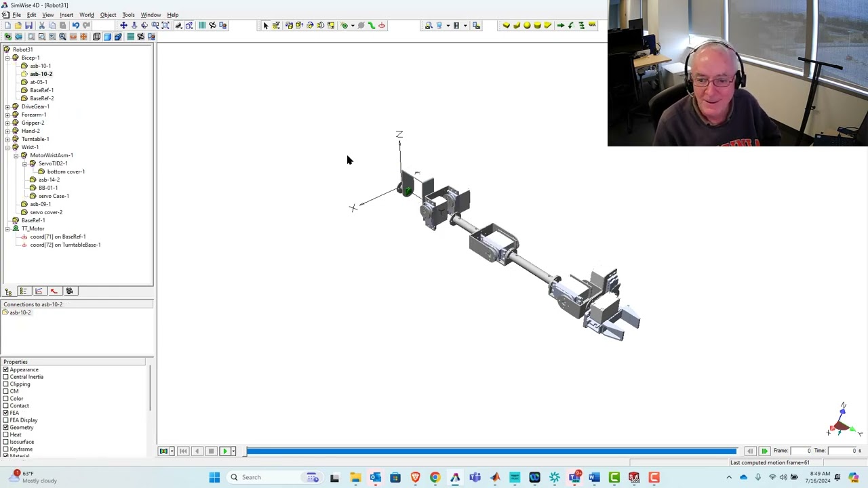Expand the Turntable-1 tree node
This screenshot has width=868, height=488.
click(7, 139)
